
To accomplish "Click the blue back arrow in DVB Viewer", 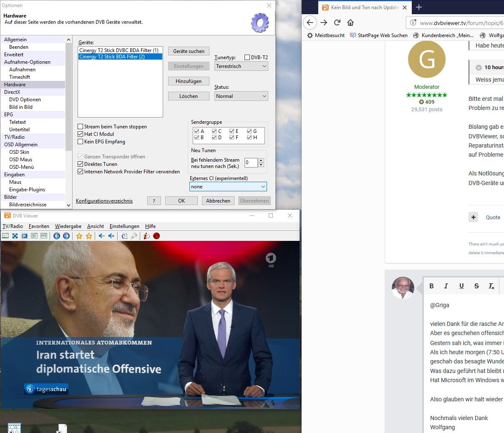I will pos(57,236).
